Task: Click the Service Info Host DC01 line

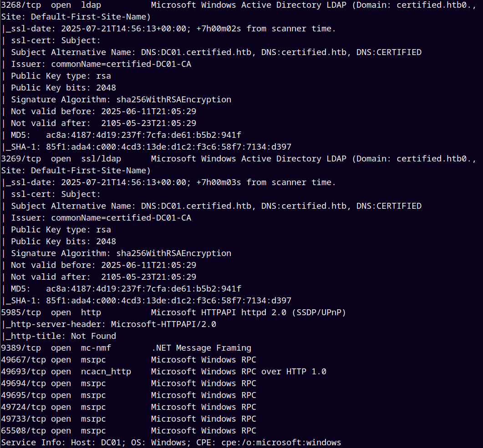Action: [x=171, y=443]
